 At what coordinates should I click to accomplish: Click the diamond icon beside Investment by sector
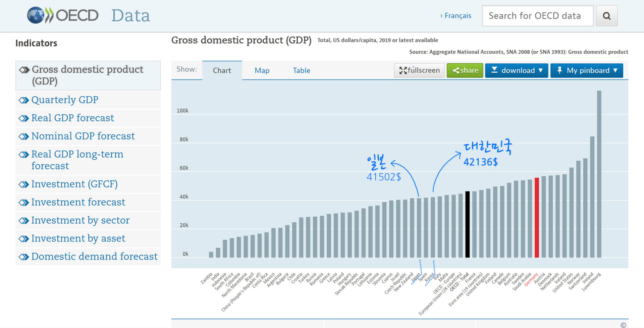coord(24,221)
